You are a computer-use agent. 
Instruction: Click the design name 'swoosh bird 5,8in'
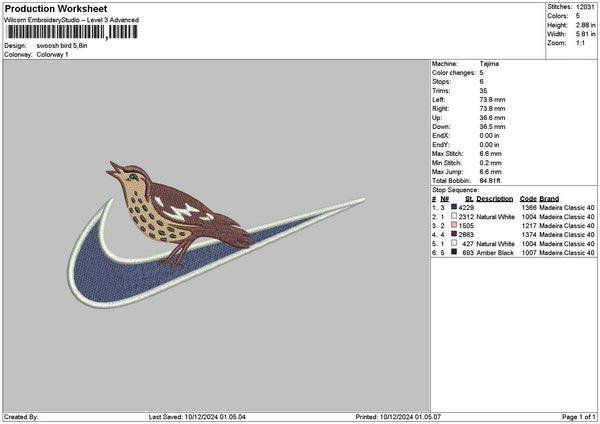(62, 46)
